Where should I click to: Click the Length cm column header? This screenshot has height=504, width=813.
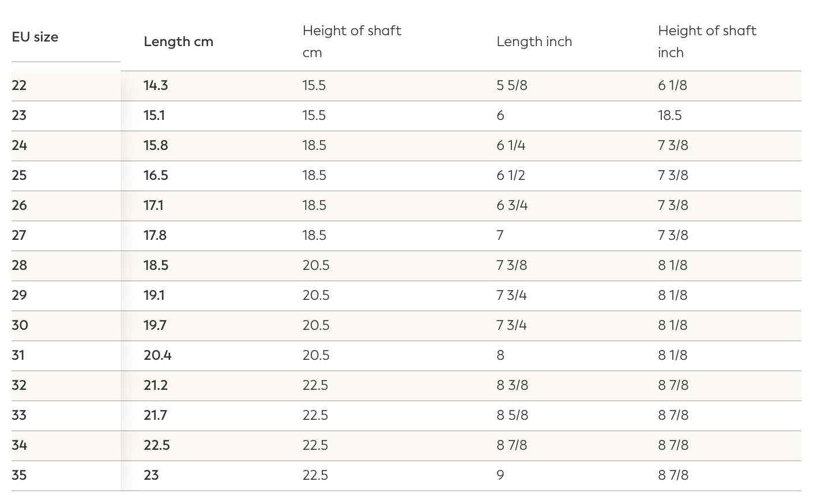pyautogui.click(x=178, y=42)
